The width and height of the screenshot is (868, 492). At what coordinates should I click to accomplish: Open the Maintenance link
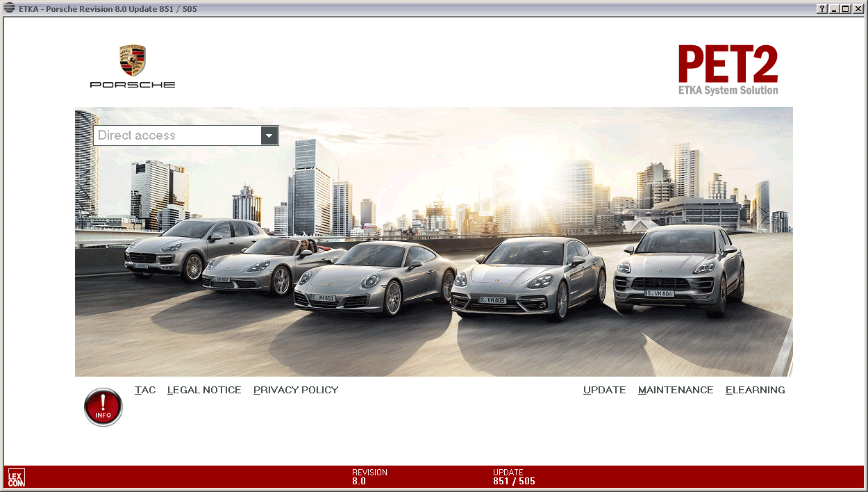(676, 390)
